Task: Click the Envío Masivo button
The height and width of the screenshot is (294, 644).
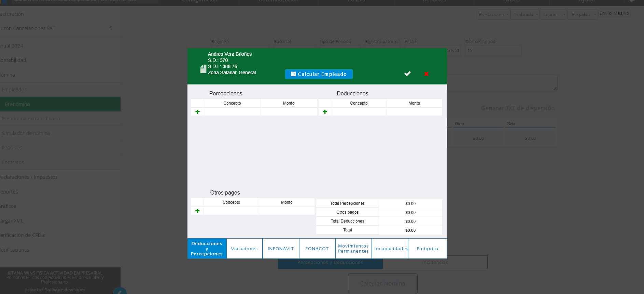Action: click(614, 13)
